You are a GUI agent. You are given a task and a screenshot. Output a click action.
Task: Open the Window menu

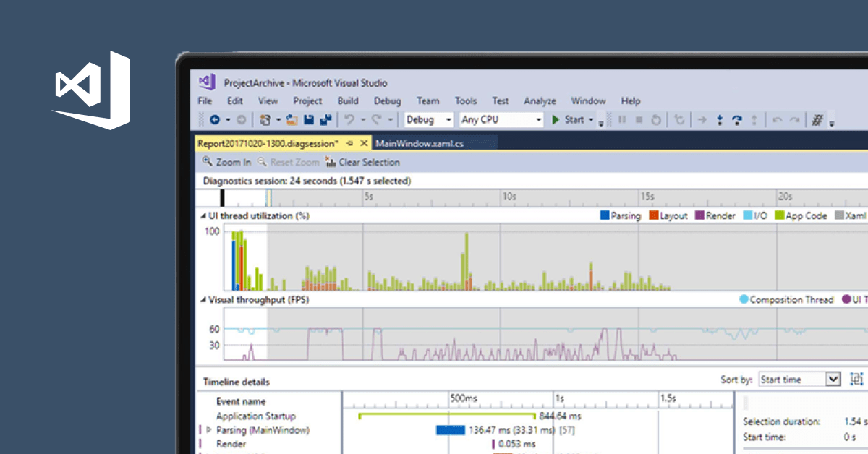[588, 101]
